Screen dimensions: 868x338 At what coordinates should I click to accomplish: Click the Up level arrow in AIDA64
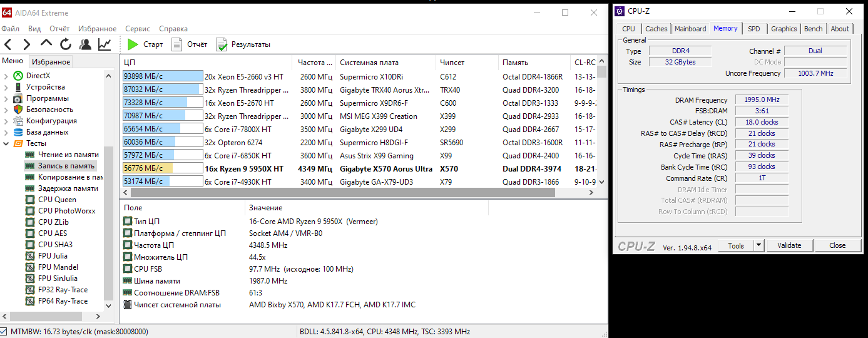tap(46, 44)
